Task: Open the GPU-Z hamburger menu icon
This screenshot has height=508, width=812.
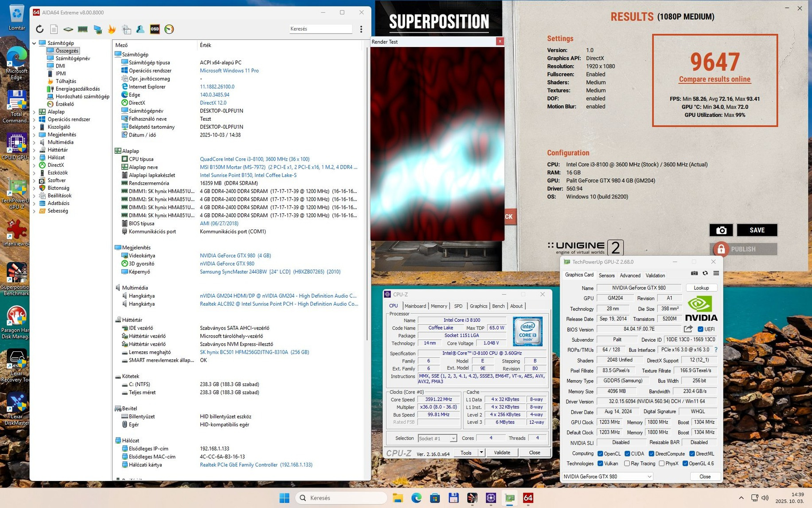Action: 716,273
